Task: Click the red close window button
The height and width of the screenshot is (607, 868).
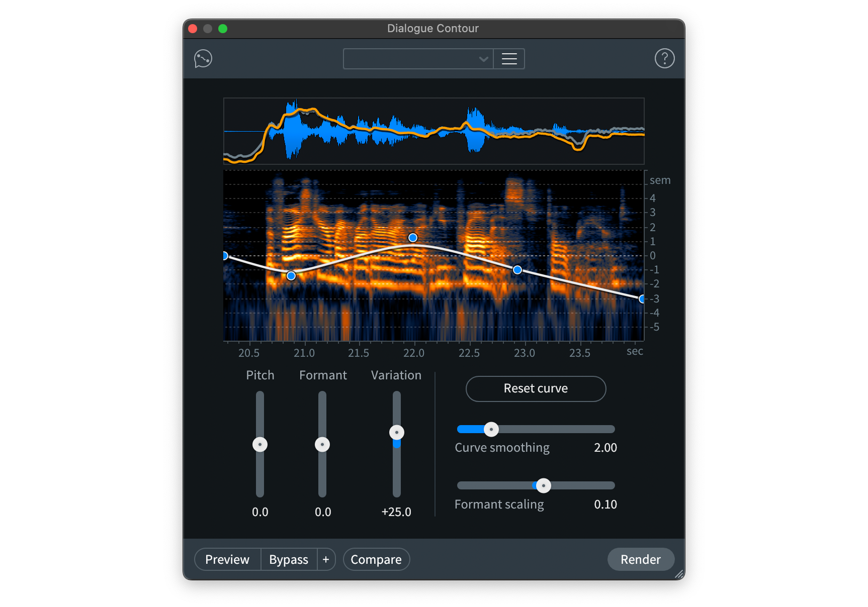Action: tap(193, 29)
